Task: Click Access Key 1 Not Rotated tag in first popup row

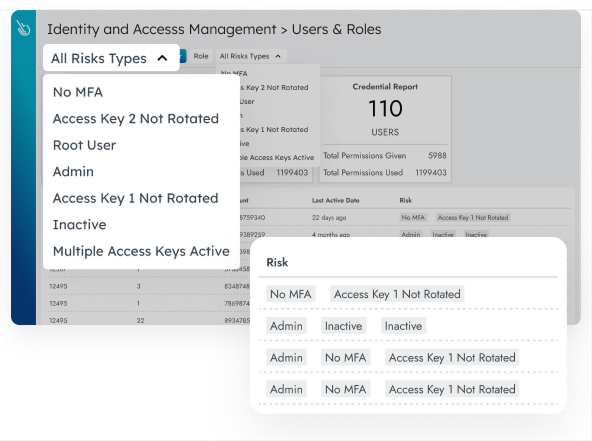Action: click(x=397, y=294)
